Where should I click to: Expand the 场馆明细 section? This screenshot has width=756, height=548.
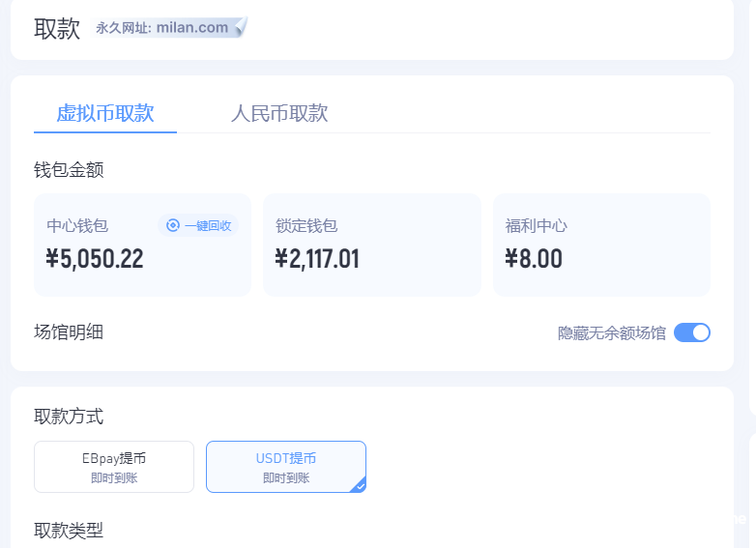pyautogui.click(x=69, y=332)
